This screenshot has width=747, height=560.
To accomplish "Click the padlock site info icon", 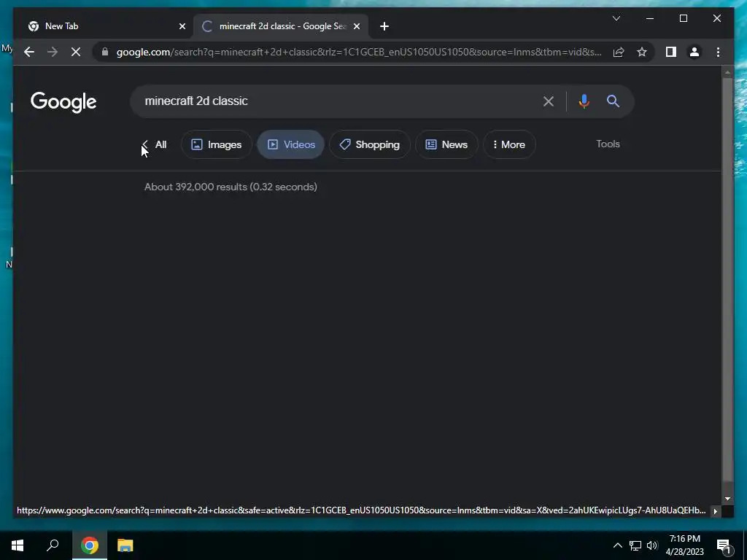I will pos(105,52).
